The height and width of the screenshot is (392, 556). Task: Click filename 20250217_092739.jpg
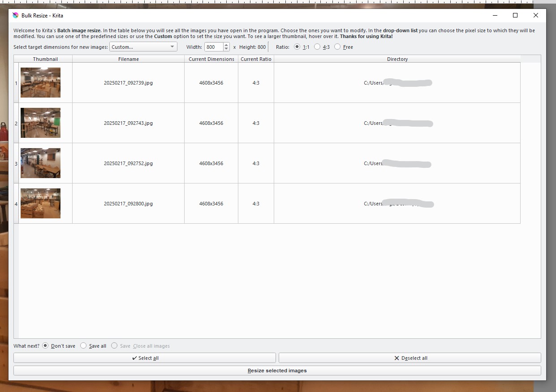(128, 83)
